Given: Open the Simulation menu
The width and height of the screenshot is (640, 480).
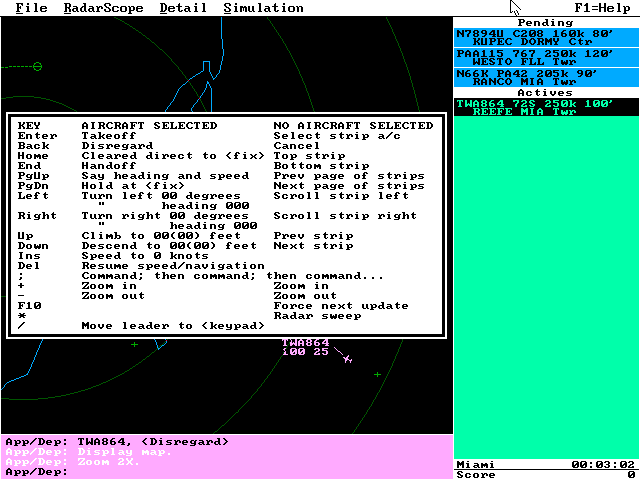Looking at the screenshot, I should pyautogui.click(x=263, y=8).
